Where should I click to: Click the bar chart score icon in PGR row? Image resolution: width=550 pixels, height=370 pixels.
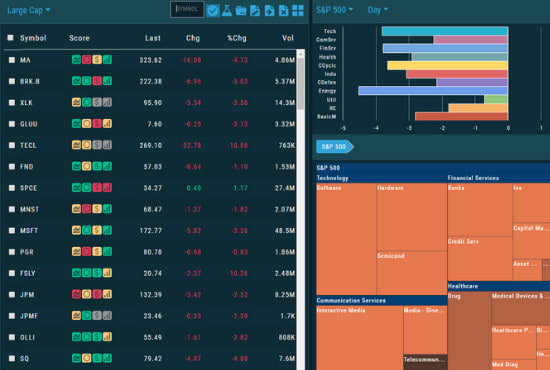pyautogui.click(x=107, y=251)
